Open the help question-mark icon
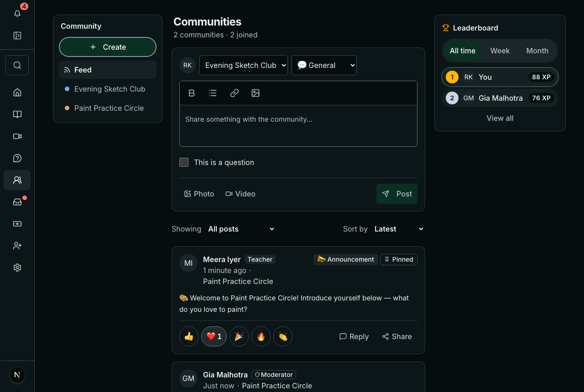This screenshot has width=584, height=392. click(17, 158)
